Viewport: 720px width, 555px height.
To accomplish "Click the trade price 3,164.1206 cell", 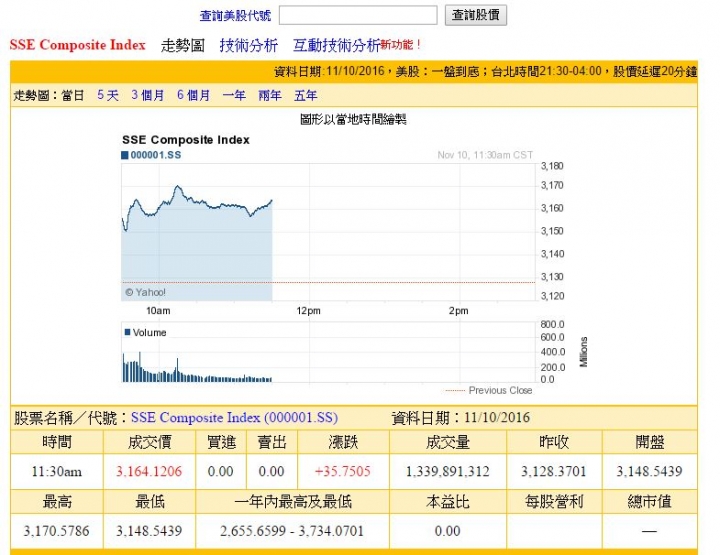I will 149,471.
